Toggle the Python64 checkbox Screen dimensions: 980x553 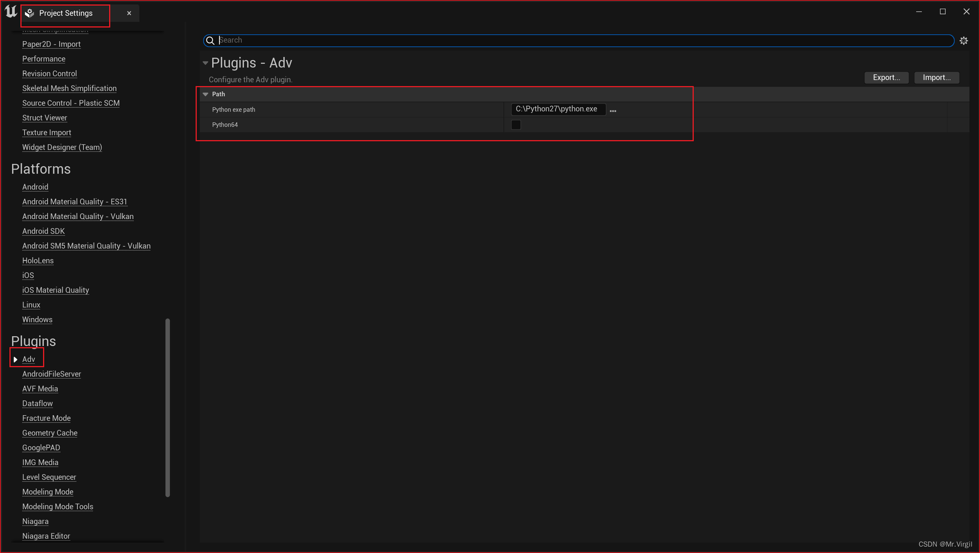[515, 124]
